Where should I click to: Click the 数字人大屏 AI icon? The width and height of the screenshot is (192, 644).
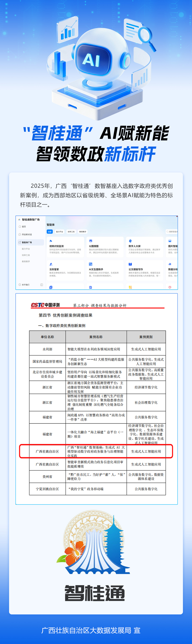[130, 241]
